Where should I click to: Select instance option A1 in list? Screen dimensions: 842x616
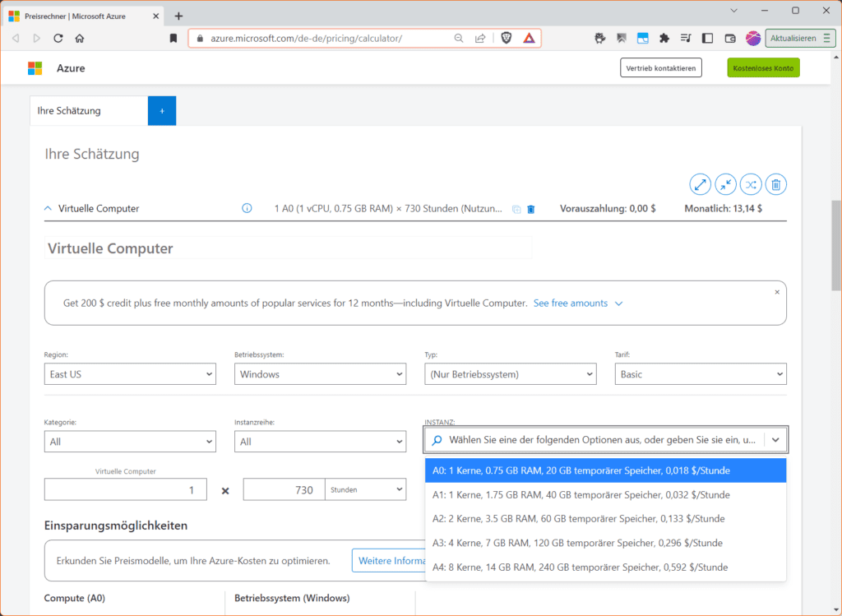606,494
